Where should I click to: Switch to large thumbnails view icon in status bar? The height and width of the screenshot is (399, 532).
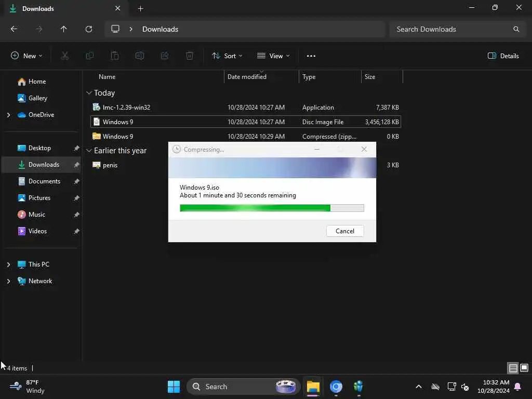524,368
